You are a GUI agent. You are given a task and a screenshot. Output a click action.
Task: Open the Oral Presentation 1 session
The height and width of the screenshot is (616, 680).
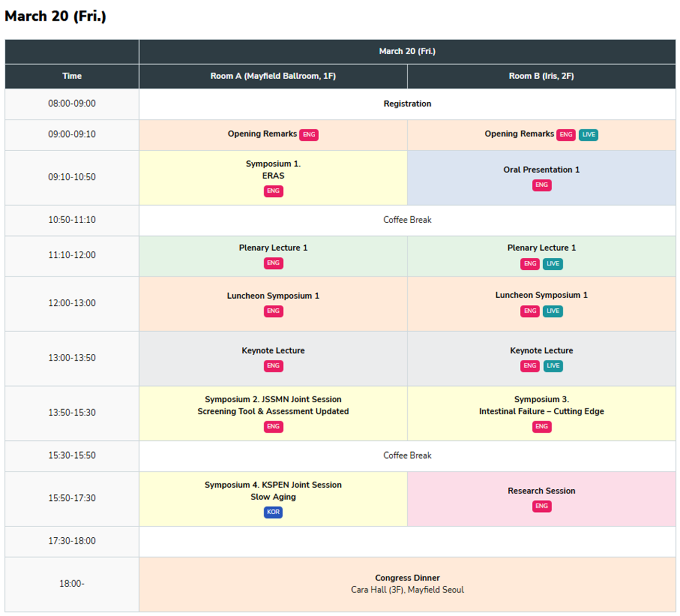click(x=541, y=170)
